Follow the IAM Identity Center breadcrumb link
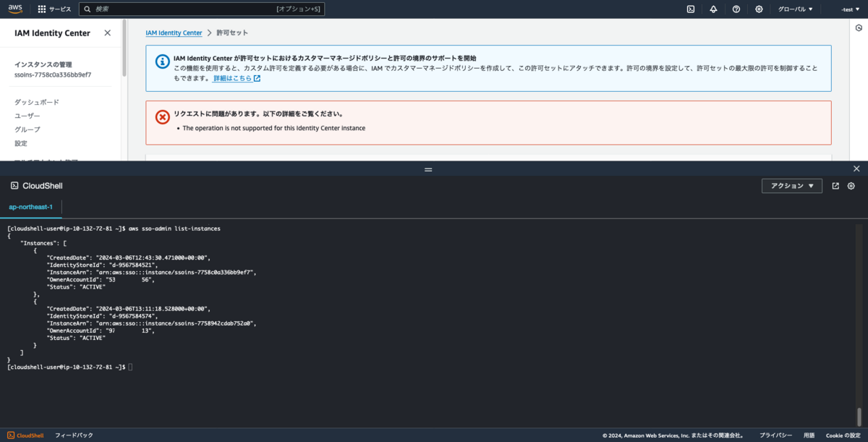This screenshot has width=868, height=442. click(174, 33)
